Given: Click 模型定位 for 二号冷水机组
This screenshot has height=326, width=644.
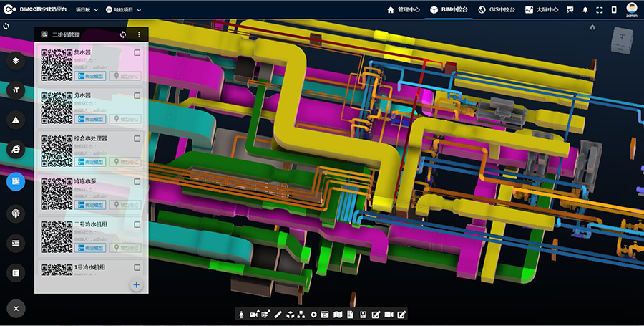Looking at the screenshot, I should 125,248.
